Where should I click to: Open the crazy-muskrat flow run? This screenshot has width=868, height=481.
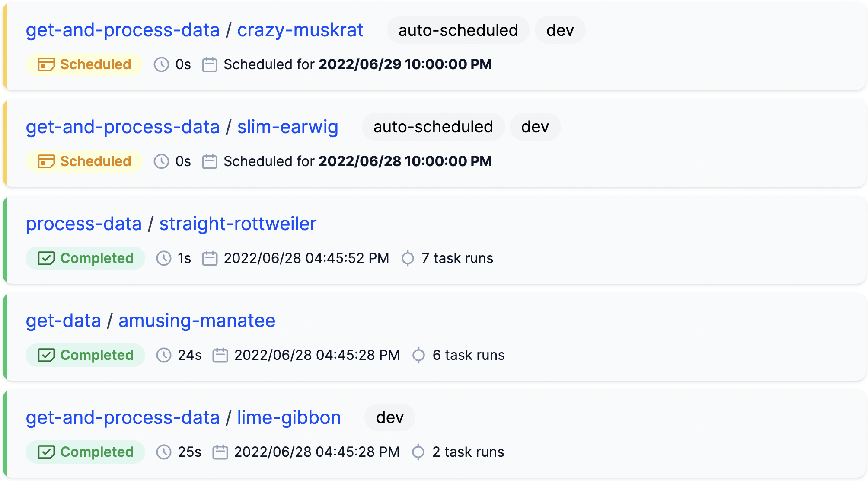click(300, 30)
